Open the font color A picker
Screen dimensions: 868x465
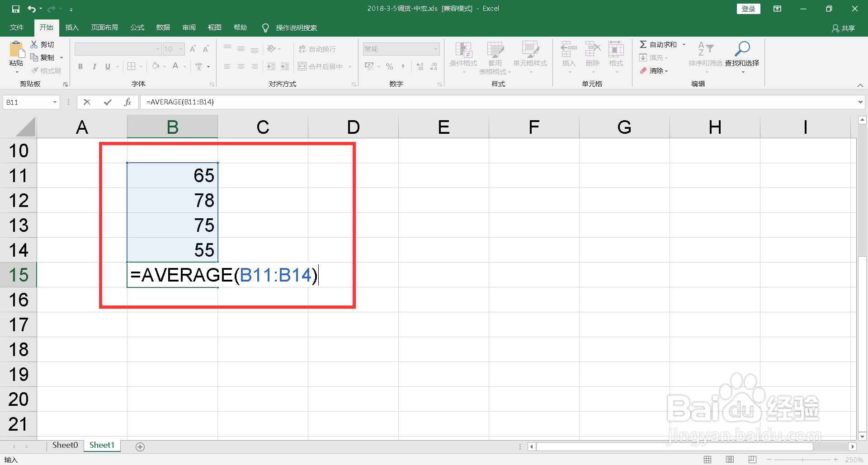[x=175, y=66]
